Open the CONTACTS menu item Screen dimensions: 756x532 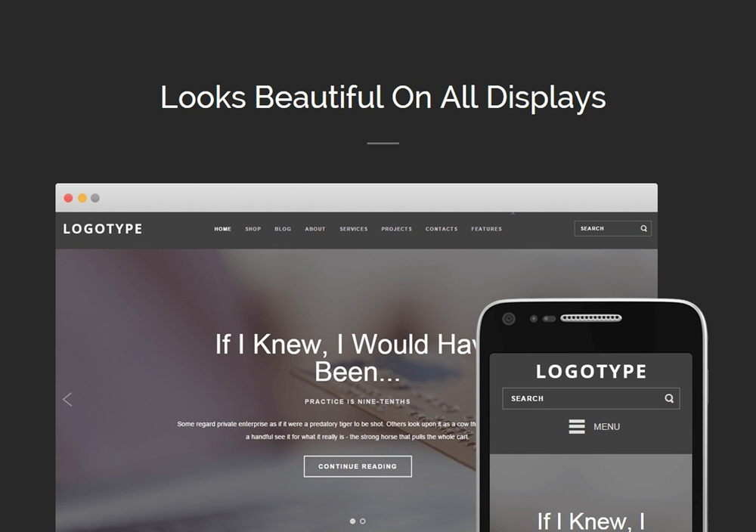click(x=442, y=229)
